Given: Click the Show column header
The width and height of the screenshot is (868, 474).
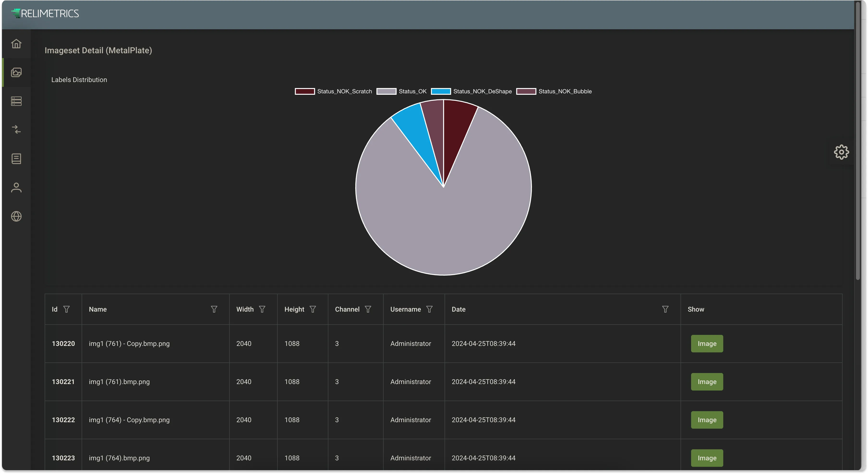Looking at the screenshot, I should (695, 309).
